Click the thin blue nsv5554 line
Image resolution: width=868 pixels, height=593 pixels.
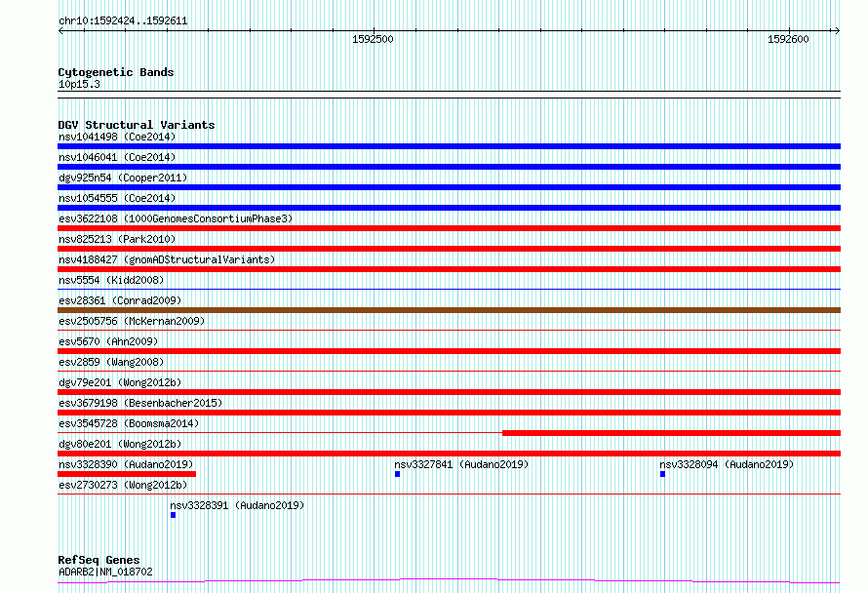tap(449, 289)
